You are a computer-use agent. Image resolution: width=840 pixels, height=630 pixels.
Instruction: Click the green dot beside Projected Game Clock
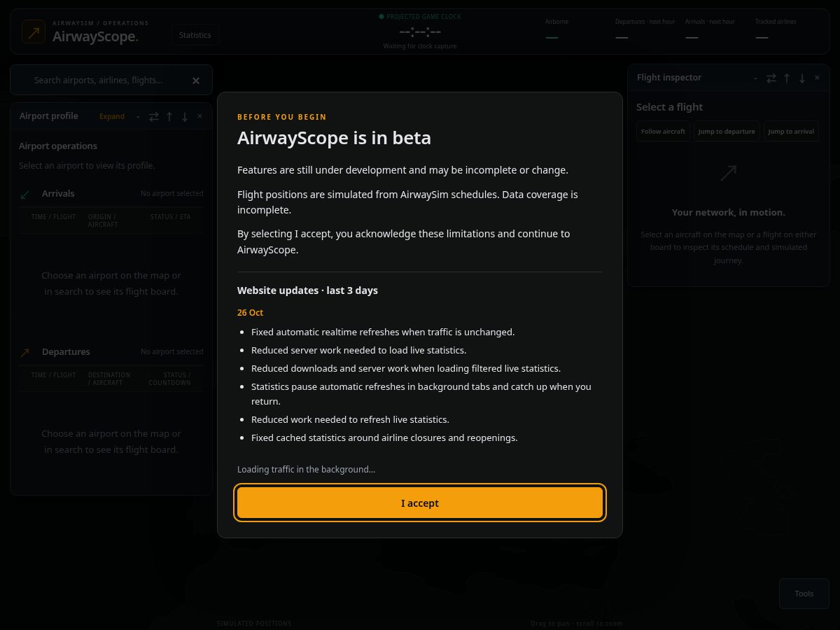[x=381, y=16]
